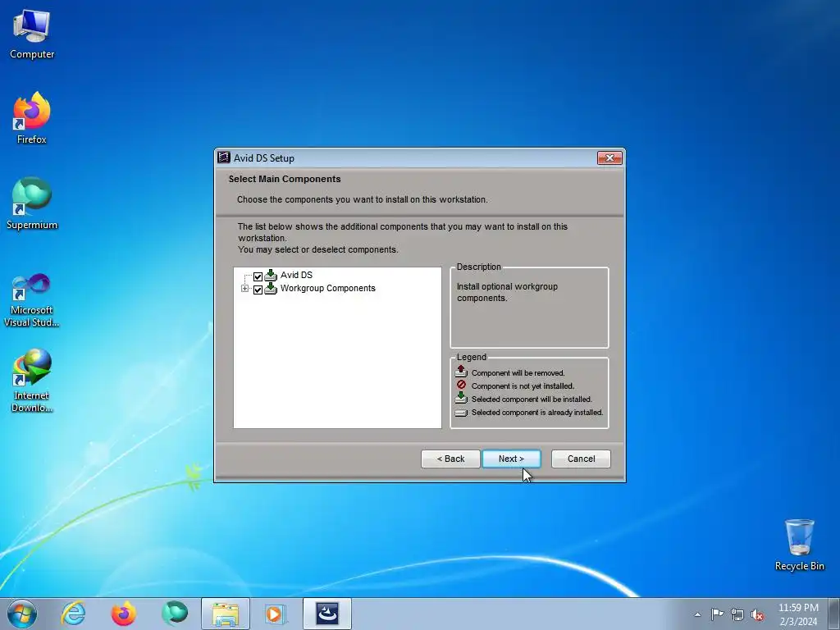Launch Supermium from the taskbar
This screenshot has height=630, width=840.
click(175, 614)
